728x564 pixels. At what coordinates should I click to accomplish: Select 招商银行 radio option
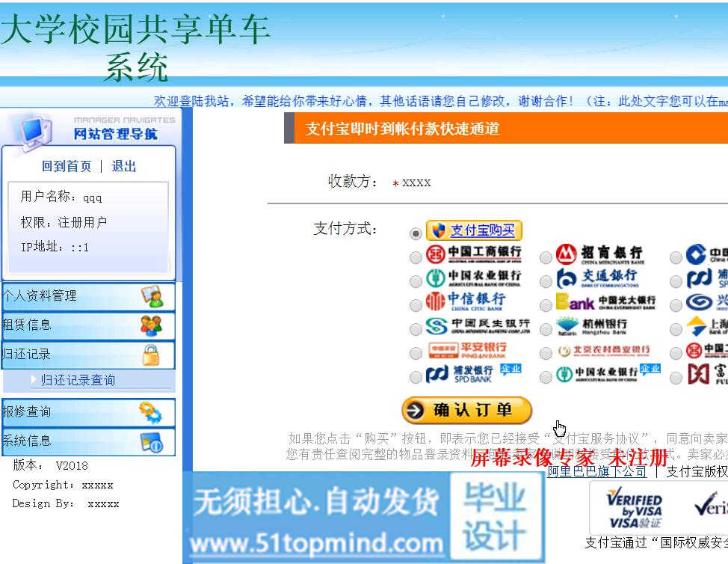click(546, 257)
